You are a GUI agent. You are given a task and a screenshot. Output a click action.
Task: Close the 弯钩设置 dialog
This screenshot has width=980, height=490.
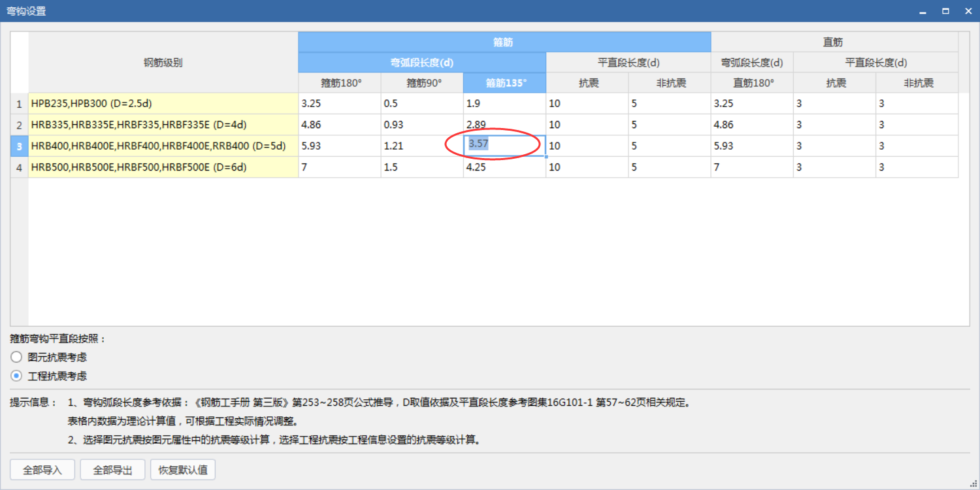[968, 12]
